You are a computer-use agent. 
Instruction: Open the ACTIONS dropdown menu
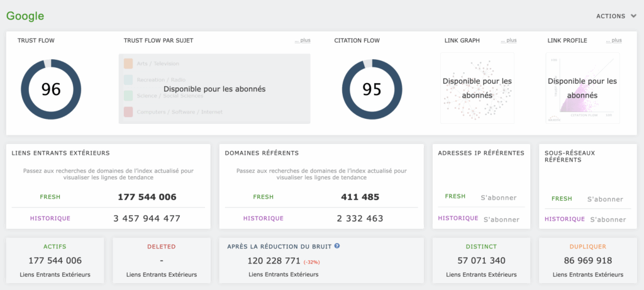[616, 16]
